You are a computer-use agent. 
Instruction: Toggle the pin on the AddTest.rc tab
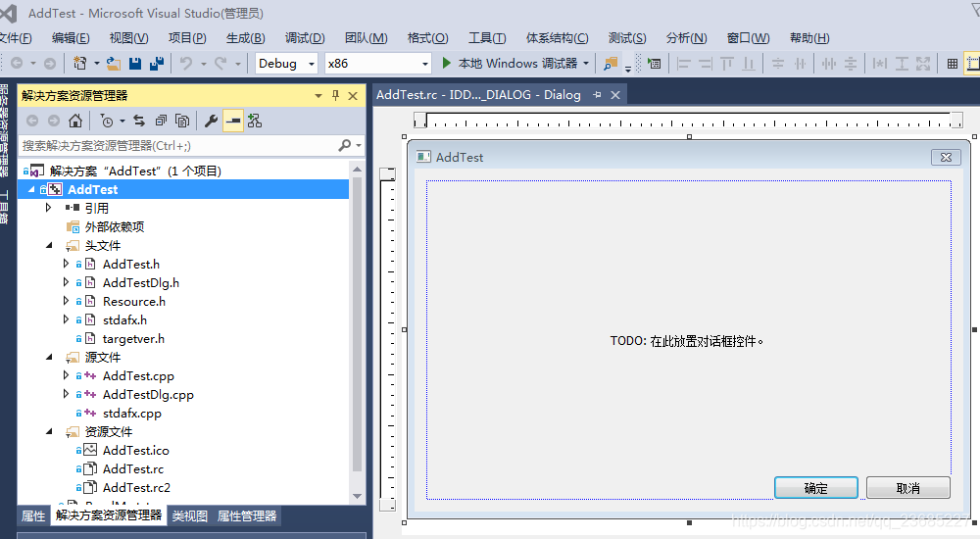click(597, 94)
